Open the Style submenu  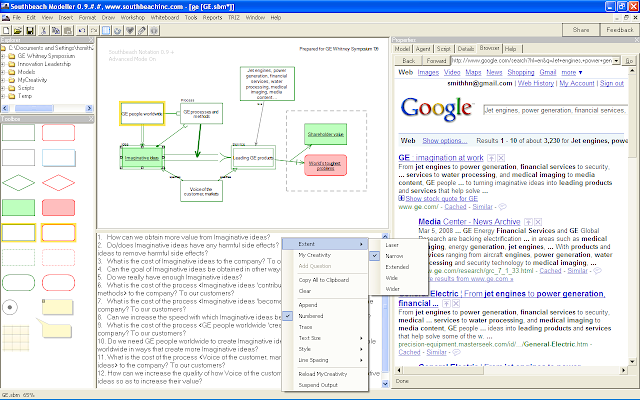[325, 349]
